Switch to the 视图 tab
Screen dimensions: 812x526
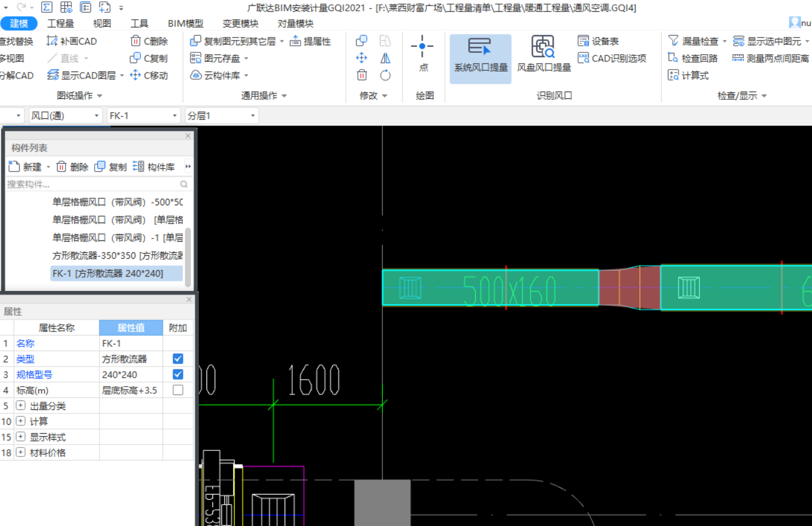(102, 24)
